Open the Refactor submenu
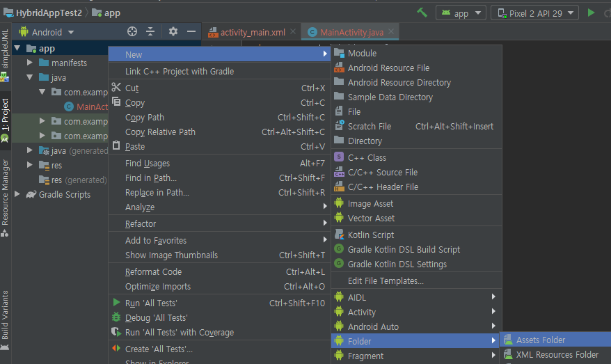The image size is (611, 364). pos(219,223)
